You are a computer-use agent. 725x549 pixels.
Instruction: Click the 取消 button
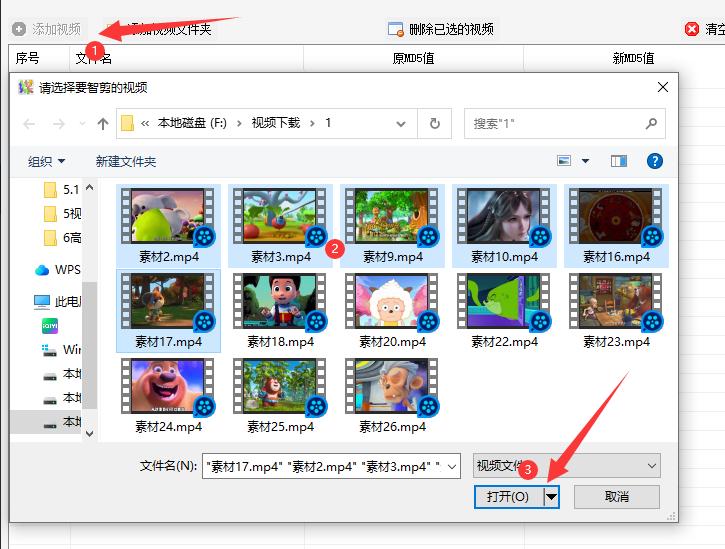(617, 497)
